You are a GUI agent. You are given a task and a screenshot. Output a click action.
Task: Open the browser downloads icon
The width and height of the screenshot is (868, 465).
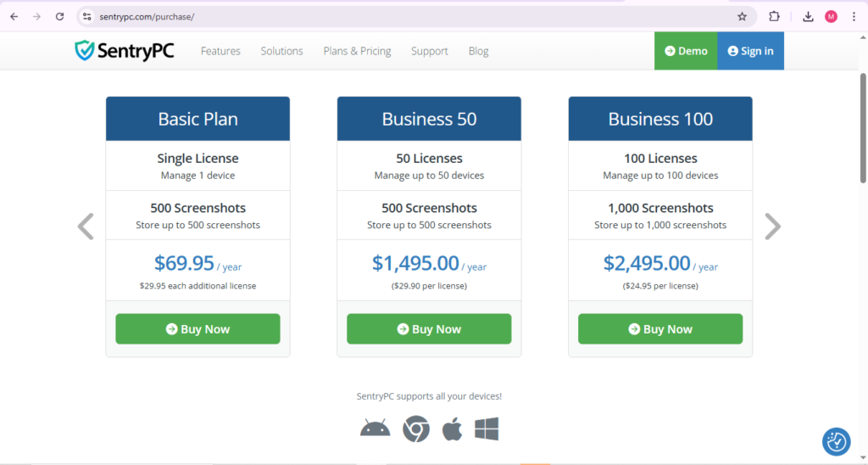[808, 17]
